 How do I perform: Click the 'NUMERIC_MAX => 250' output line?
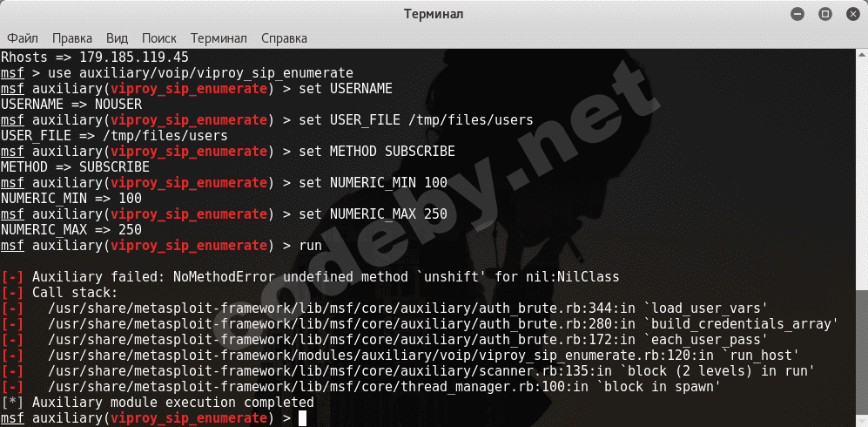(71, 229)
